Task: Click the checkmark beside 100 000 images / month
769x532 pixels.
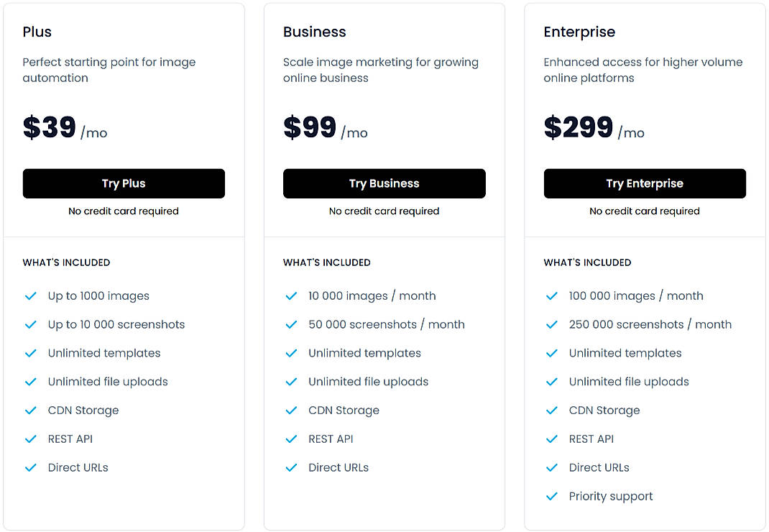Action: coord(552,295)
